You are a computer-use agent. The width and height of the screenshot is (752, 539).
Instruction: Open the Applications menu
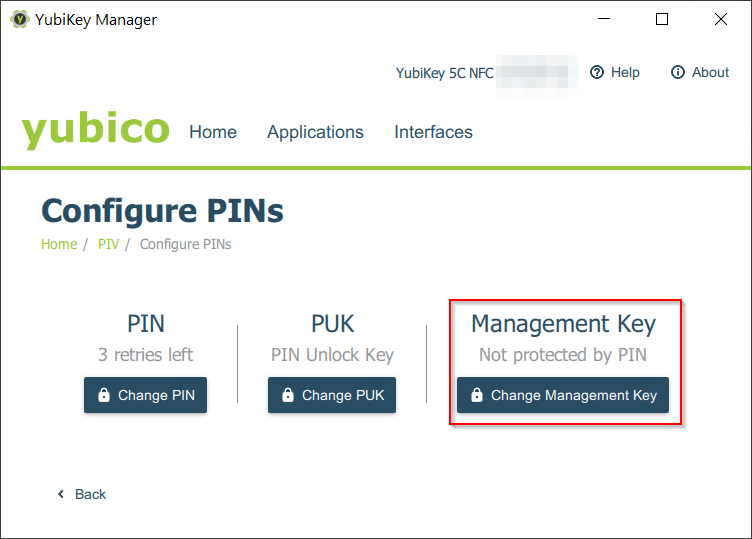(x=315, y=132)
